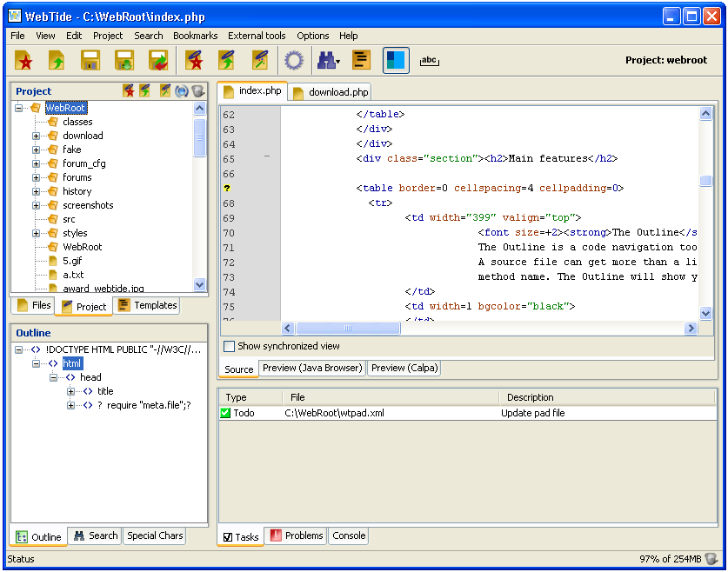Show the Console tab
This screenshot has width=728, height=572.
click(349, 535)
